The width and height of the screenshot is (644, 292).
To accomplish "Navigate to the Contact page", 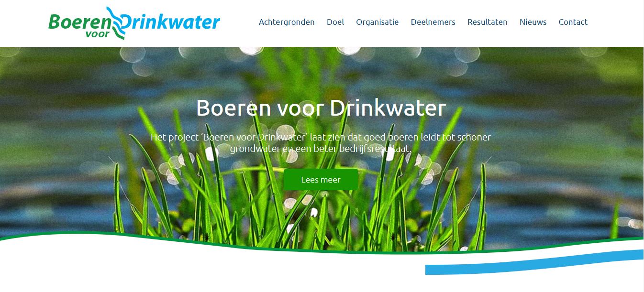I will tap(573, 22).
